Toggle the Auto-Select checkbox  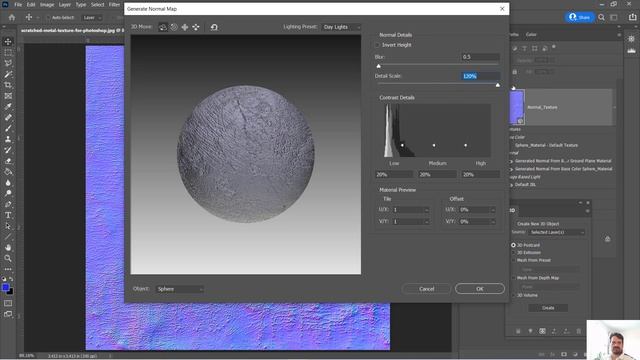point(48,18)
